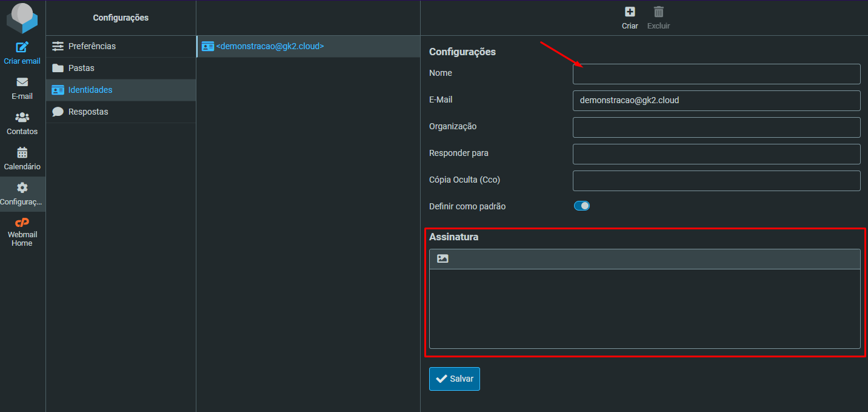The height and width of the screenshot is (412, 868).
Task: Click into the Nome input field
Action: click(716, 74)
